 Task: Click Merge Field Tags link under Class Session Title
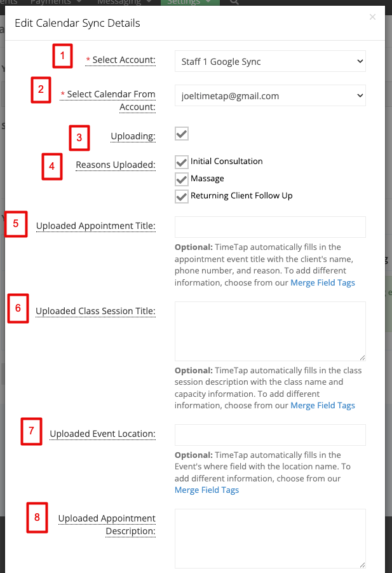tap(323, 406)
